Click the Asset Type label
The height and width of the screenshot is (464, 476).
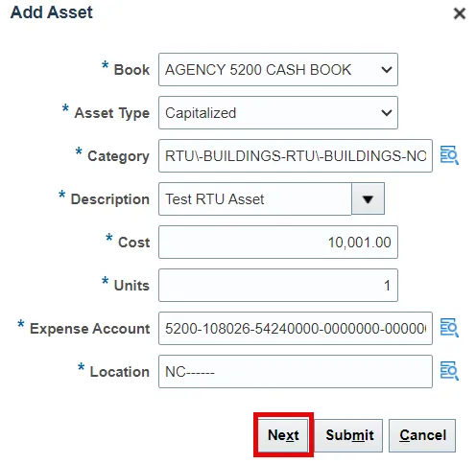112,113
